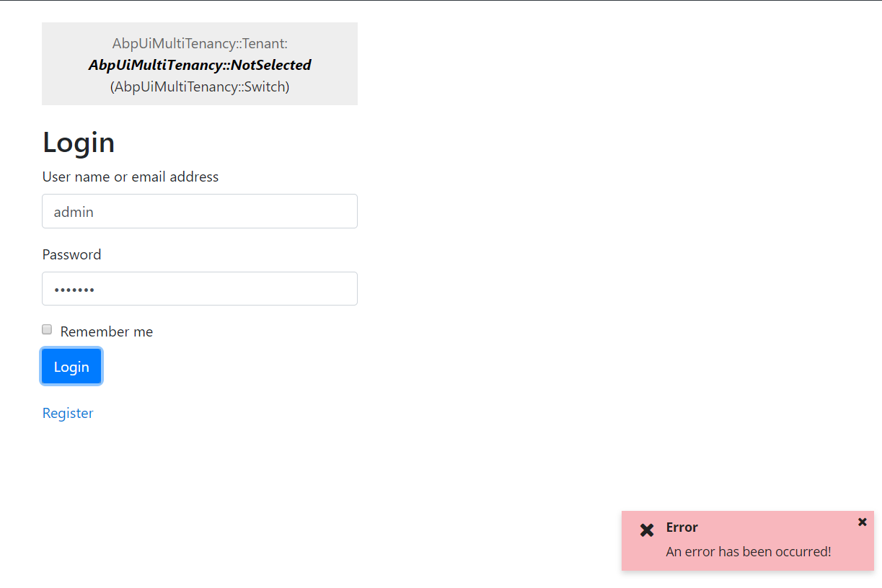Click the gray tenant information banner
882x588 pixels.
pyautogui.click(x=199, y=63)
